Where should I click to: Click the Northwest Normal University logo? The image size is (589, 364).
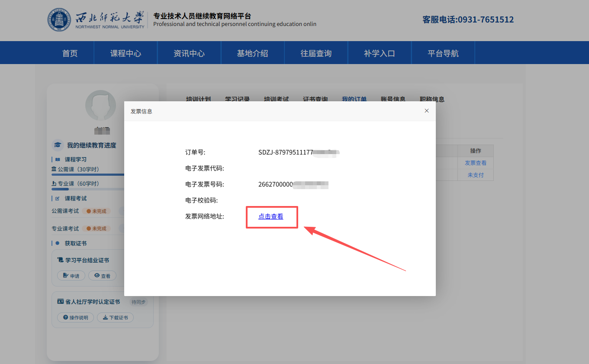tap(96, 19)
